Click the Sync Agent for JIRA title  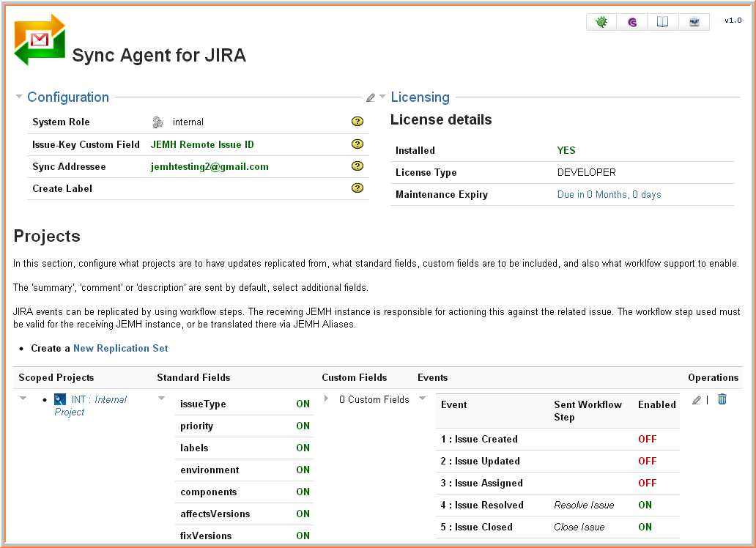tap(159, 56)
